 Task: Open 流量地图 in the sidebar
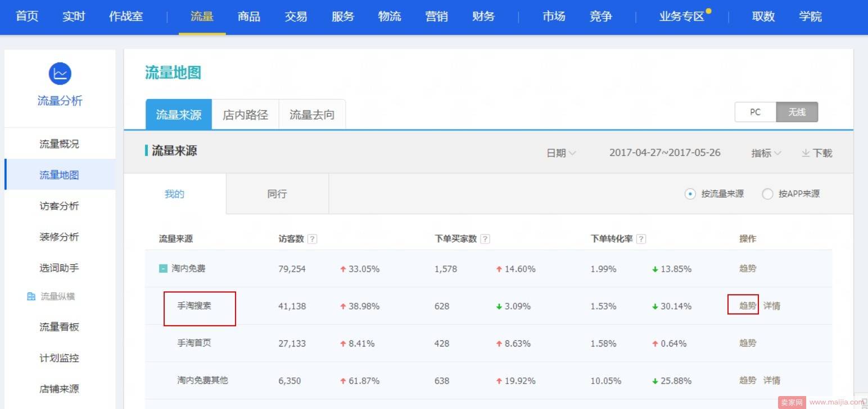[60, 175]
